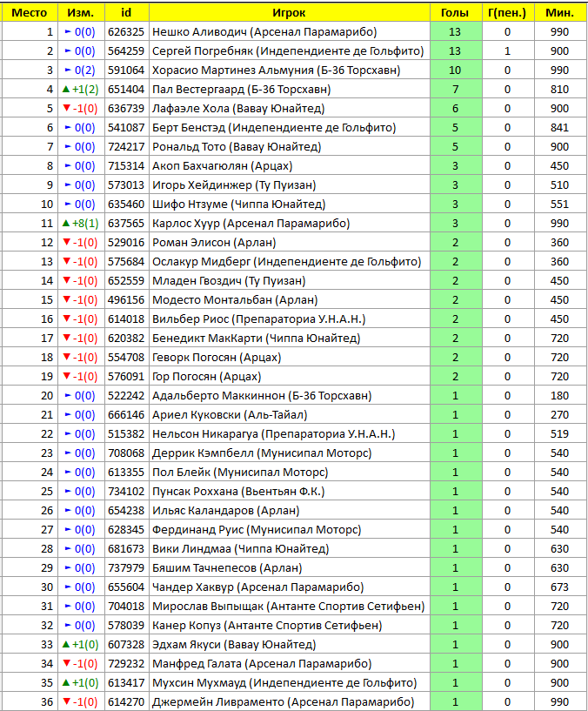Select player Нешко Аливодич (Арсенал Парамарибо)
Viewport: 588px width, 711px height.
264,31
